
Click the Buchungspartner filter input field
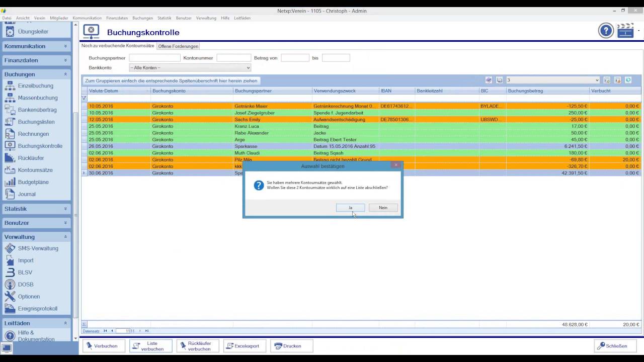[x=154, y=58]
